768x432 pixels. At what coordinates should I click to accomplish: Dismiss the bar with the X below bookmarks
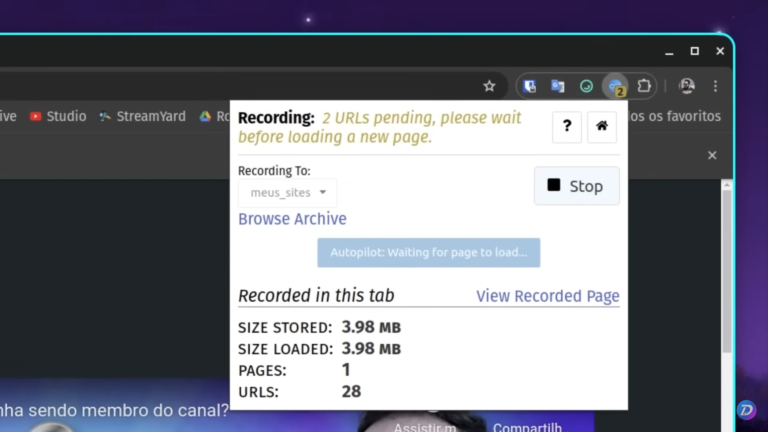coord(712,155)
